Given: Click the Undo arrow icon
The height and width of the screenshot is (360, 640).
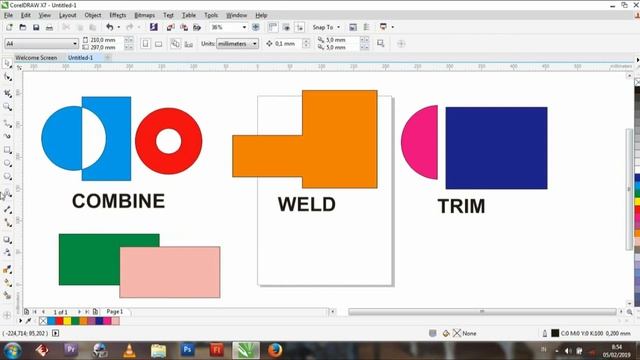Looking at the screenshot, I should point(109,27).
